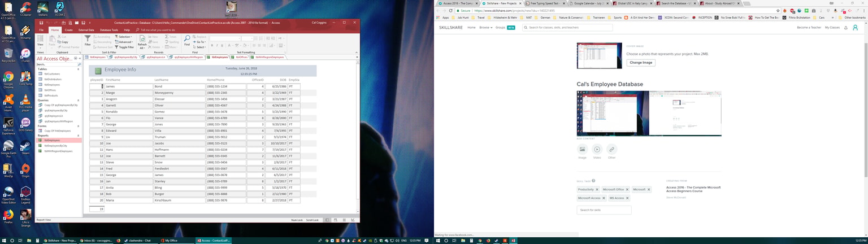Click the add Other link content icon
The width and height of the screenshot is (868, 244).
(611, 149)
